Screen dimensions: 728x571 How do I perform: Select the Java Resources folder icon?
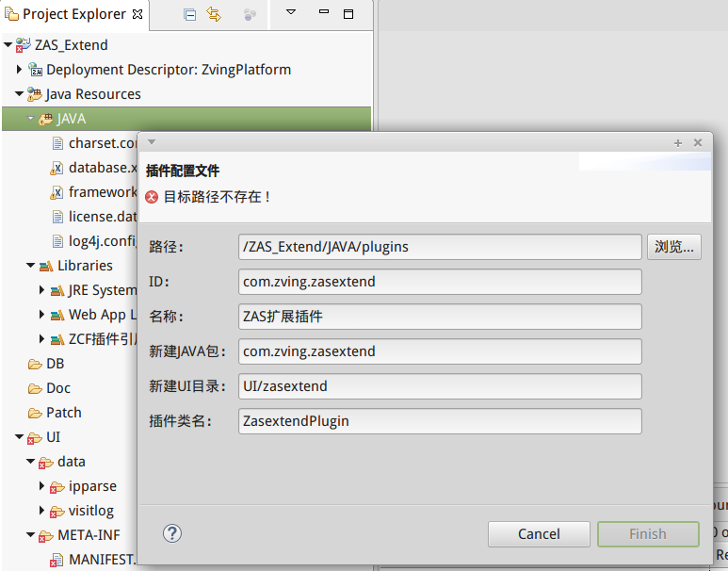[x=35, y=94]
